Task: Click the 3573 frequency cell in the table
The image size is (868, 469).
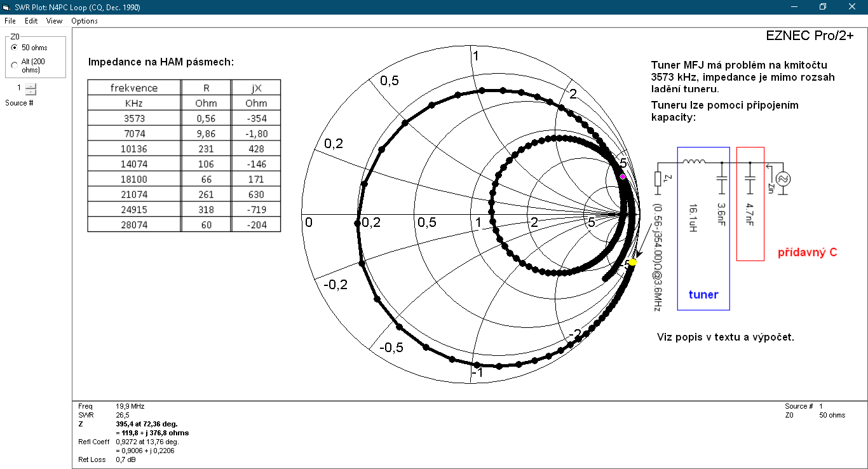Action: [134, 118]
